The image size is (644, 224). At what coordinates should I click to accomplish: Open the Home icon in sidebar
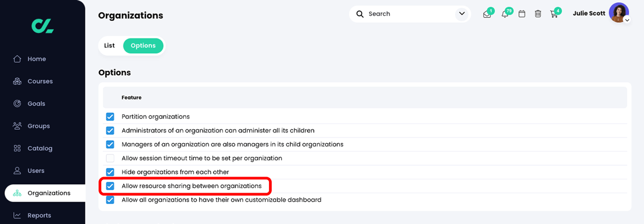click(x=17, y=59)
